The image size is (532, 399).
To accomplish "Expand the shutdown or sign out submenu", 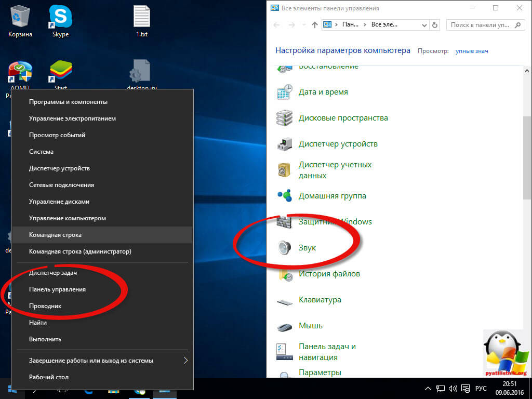I will (x=185, y=360).
